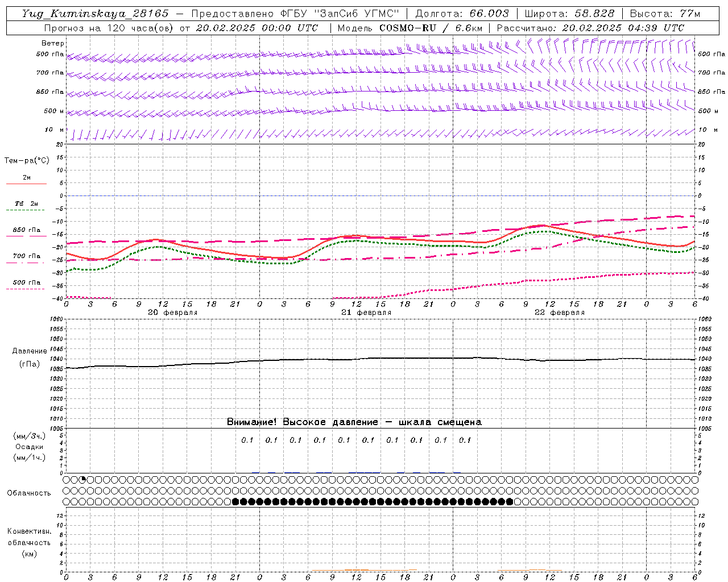Screen dimensions: 728x582
Task: Click the 21 февраля date label
Action: 366,313
